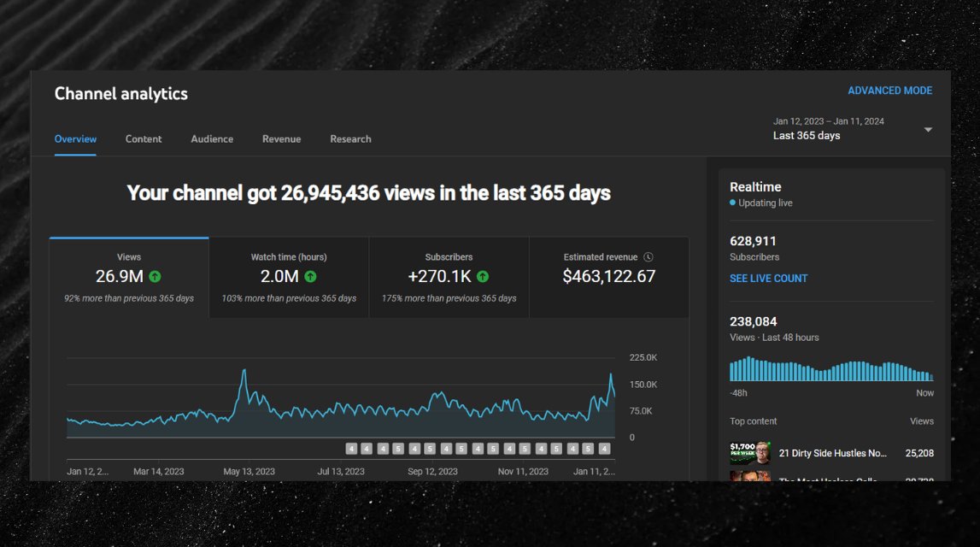Click the green up arrow beside 26.9M
The image size is (980, 547).
coord(155,276)
